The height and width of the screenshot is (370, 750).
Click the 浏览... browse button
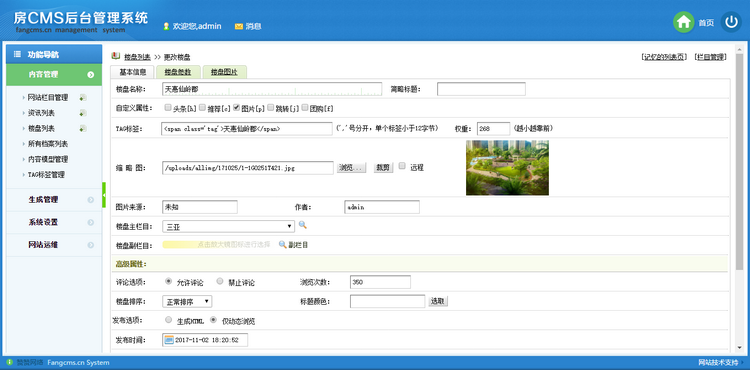(x=352, y=168)
